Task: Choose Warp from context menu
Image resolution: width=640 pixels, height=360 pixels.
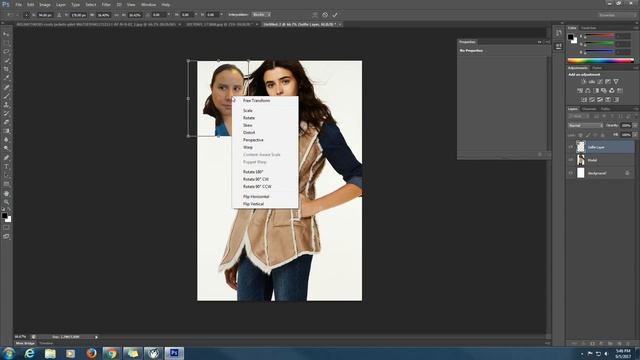Action: coord(248,147)
